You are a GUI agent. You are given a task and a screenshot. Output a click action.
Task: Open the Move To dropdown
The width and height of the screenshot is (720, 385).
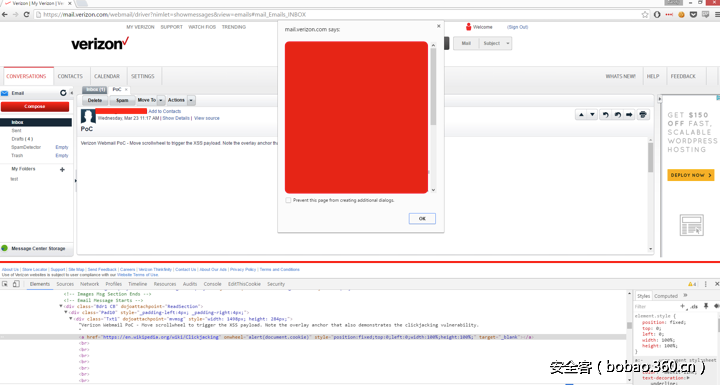[x=150, y=100]
